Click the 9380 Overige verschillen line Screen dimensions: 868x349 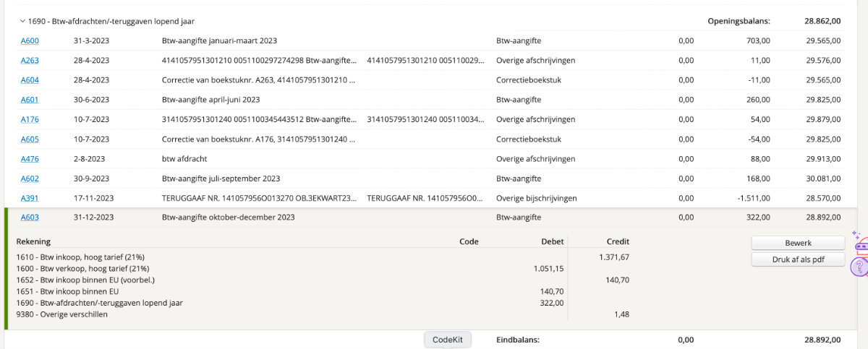click(x=62, y=314)
